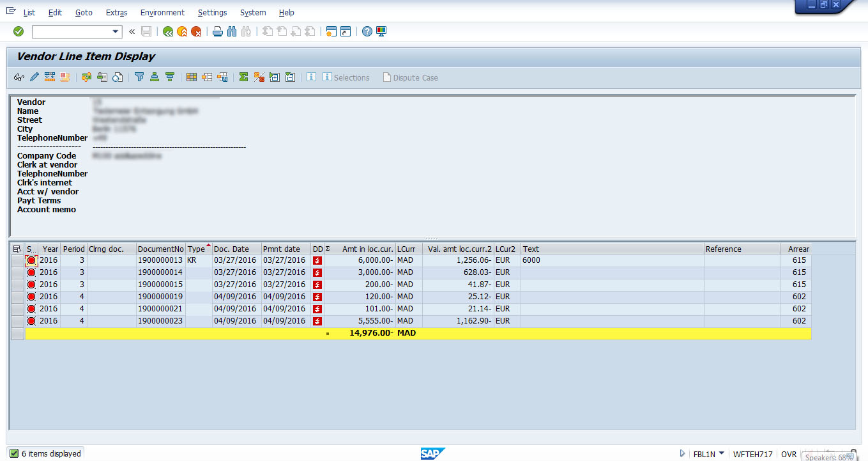
Task: Click the Find binoculars icon
Action: 232,31
